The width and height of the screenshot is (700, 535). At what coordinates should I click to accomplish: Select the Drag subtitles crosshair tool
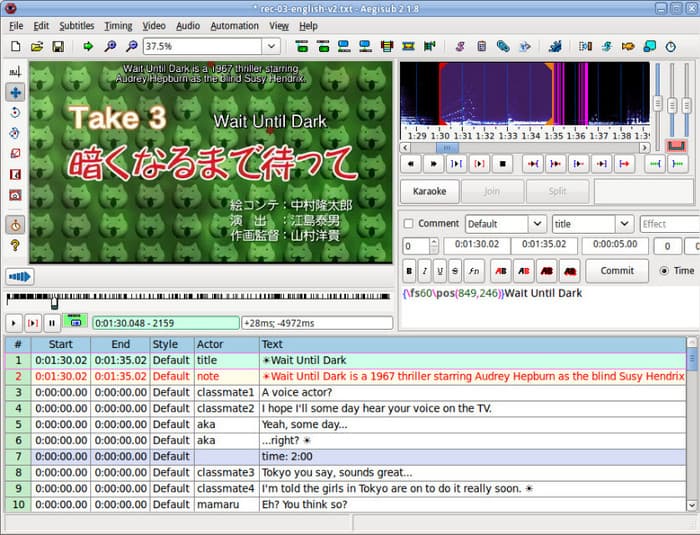(15, 92)
